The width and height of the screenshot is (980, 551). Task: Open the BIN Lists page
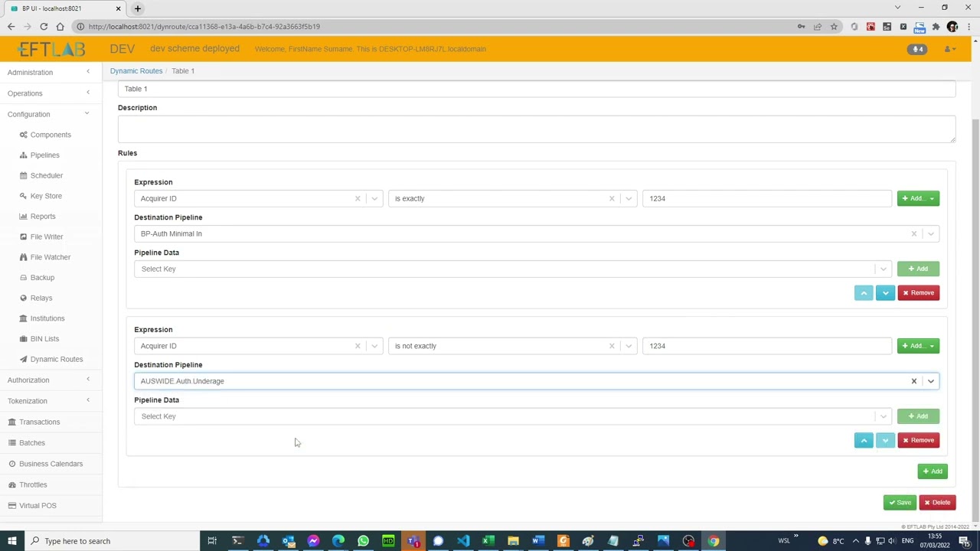click(x=44, y=339)
